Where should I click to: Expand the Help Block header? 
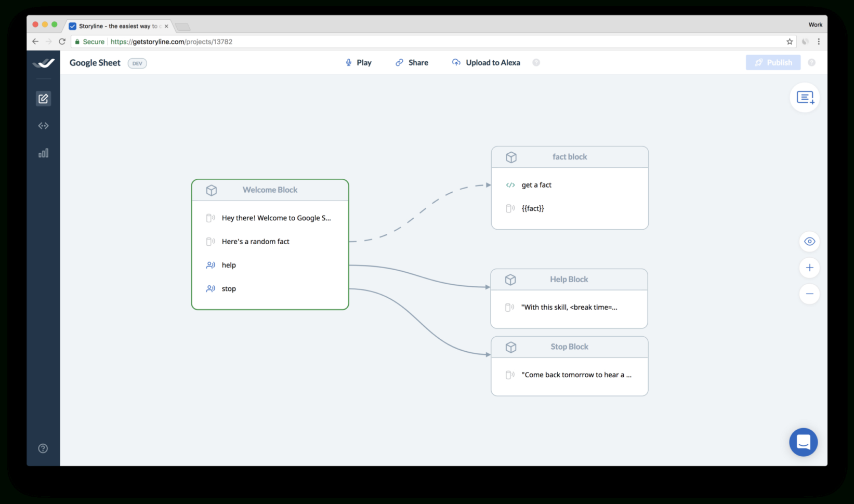tap(569, 279)
